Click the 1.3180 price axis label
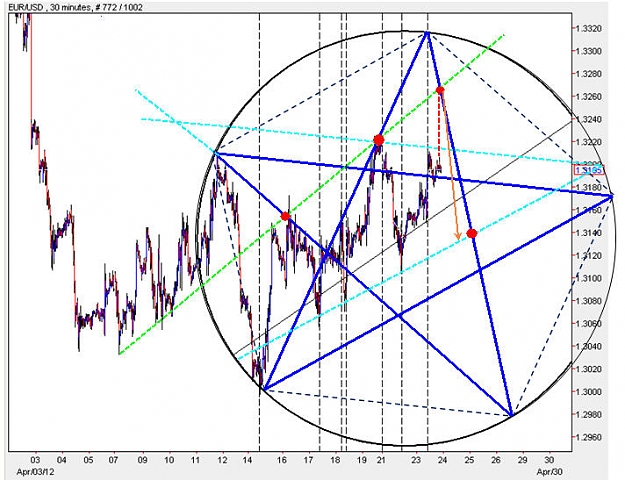Viewport: 625px width, 480px height. [x=590, y=188]
